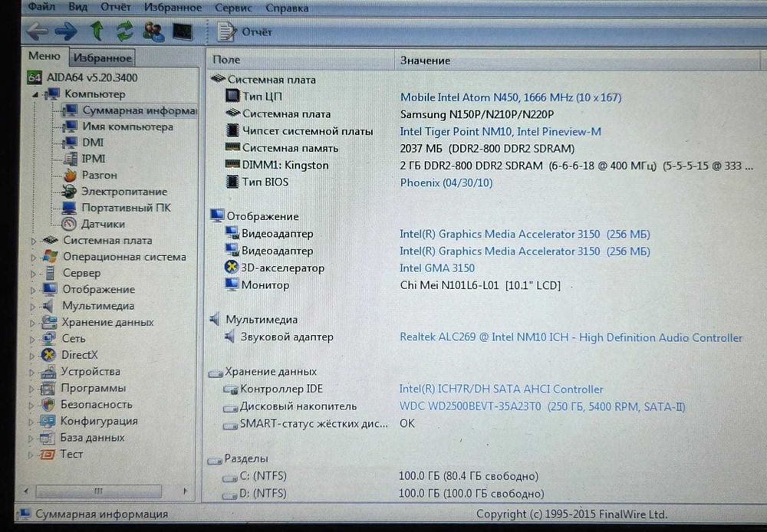
Task: Click the Конфигурация tree icon
Action: [48, 421]
